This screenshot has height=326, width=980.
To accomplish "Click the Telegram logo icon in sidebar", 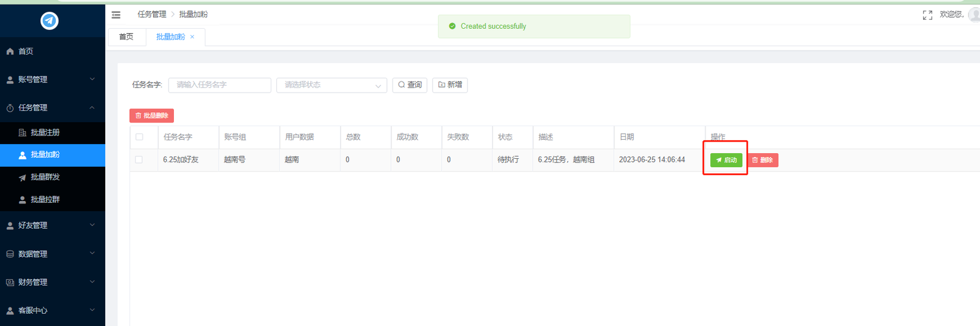I will coord(50,21).
